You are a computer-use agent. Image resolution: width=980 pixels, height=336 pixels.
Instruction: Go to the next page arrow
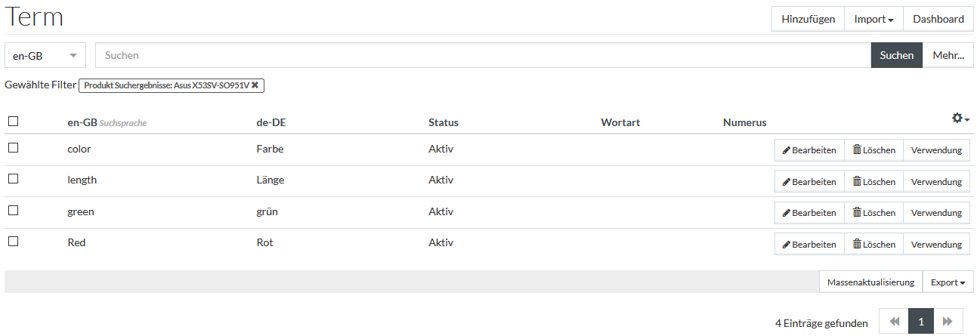[948, 322]
